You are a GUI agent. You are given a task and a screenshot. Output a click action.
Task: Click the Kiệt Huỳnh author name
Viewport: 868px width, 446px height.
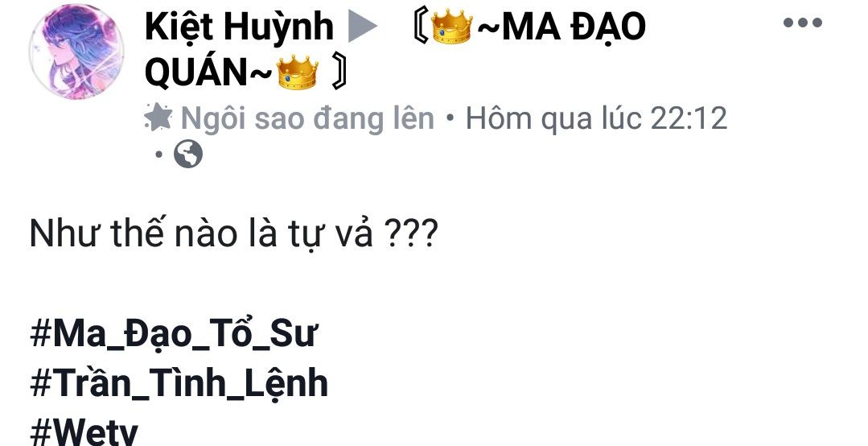[x=239, y=27]
